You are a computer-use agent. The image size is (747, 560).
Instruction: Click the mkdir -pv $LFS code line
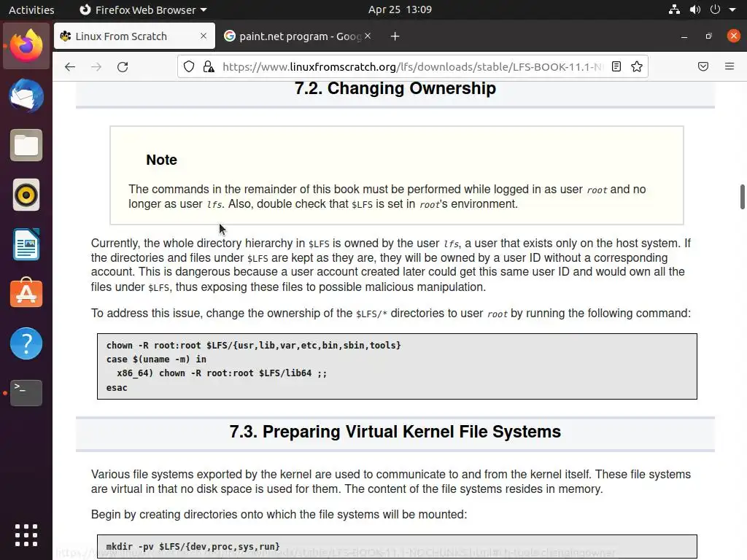[x=193, y=547]
